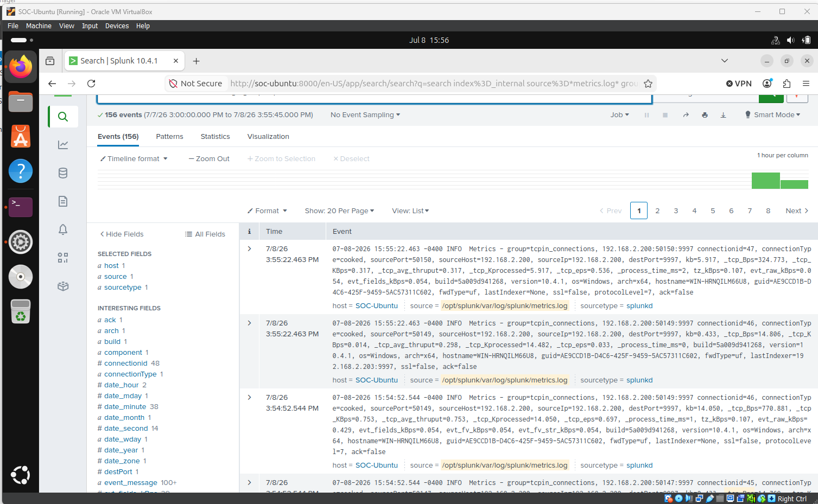The width and height of the screenshot is (818, 504).
Task: Click the Not Secure broken lock icon
Action: click(x=173, y=84)
